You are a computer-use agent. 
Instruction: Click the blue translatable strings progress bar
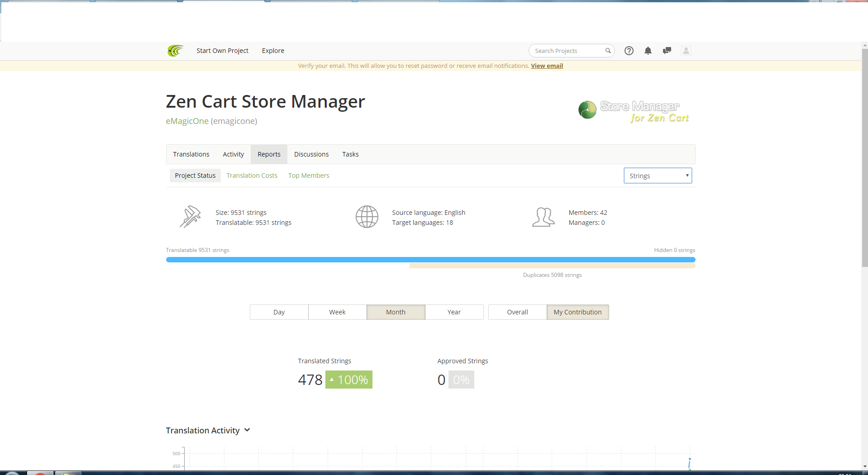430,260
